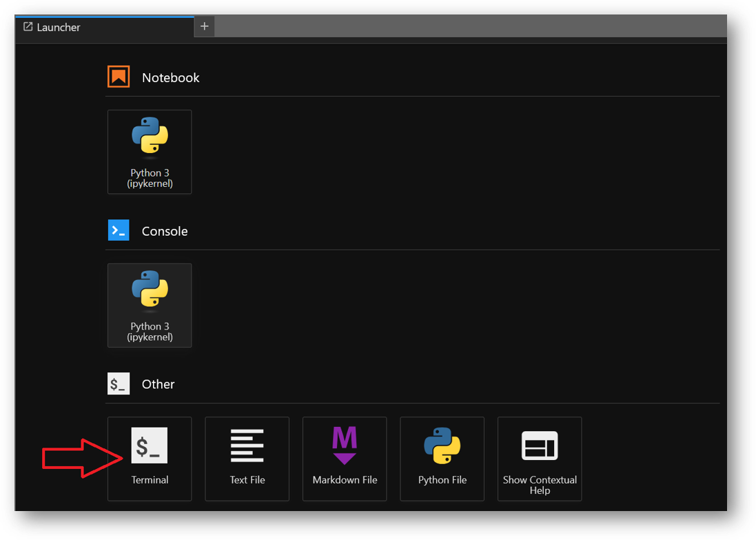Screen dimensions: 756x540
Task: Create a new Markdown File
Action: pos(345,459)
